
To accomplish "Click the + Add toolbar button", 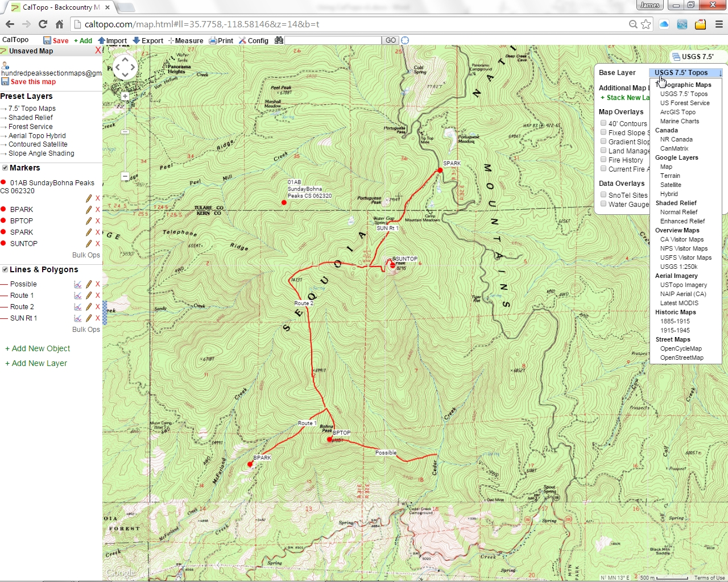I will coord(83,40).
